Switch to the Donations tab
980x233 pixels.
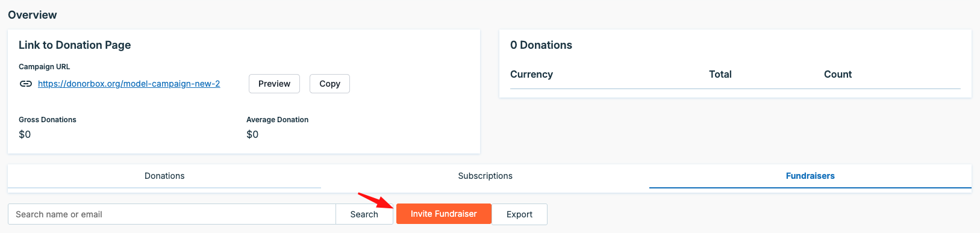(164, 176)
